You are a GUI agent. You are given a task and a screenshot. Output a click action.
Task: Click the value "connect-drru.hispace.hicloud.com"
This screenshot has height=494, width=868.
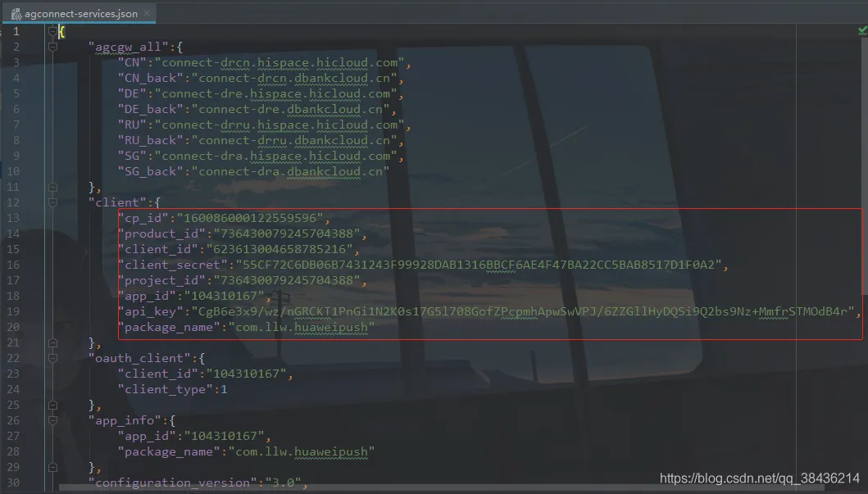[x=279, y=125]
